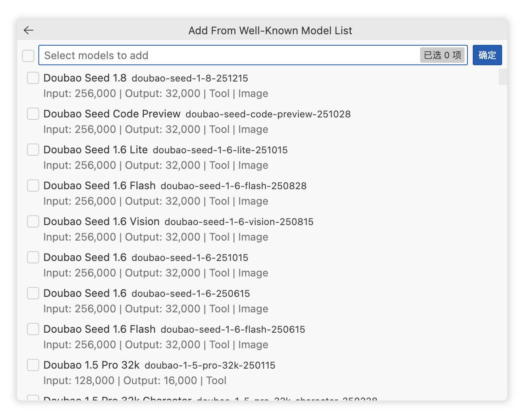Select Doubao Seed 1.6 Lite for adding
The height and width of the screenshot is (420, 525).
tap(33, 150)
